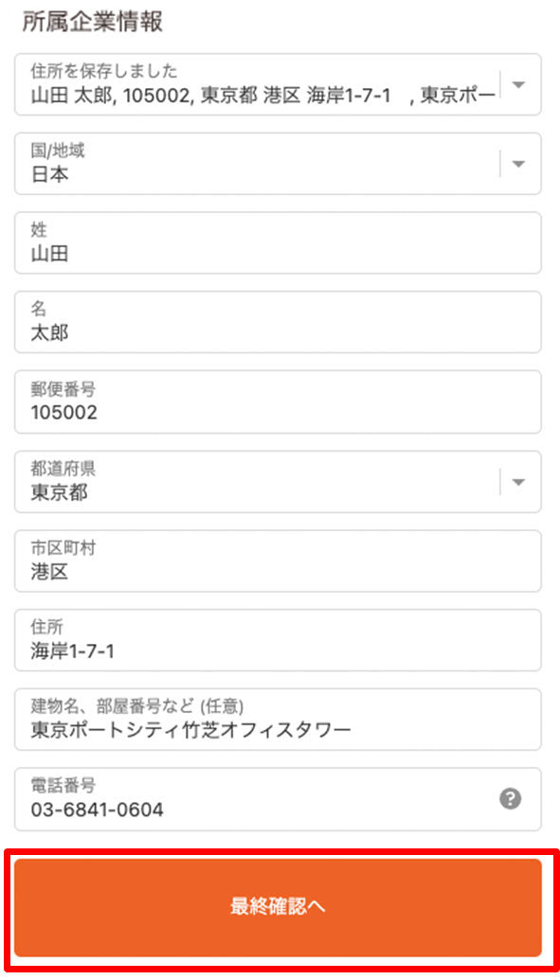Focus the 名 field containing 太郎

(278, 322)
